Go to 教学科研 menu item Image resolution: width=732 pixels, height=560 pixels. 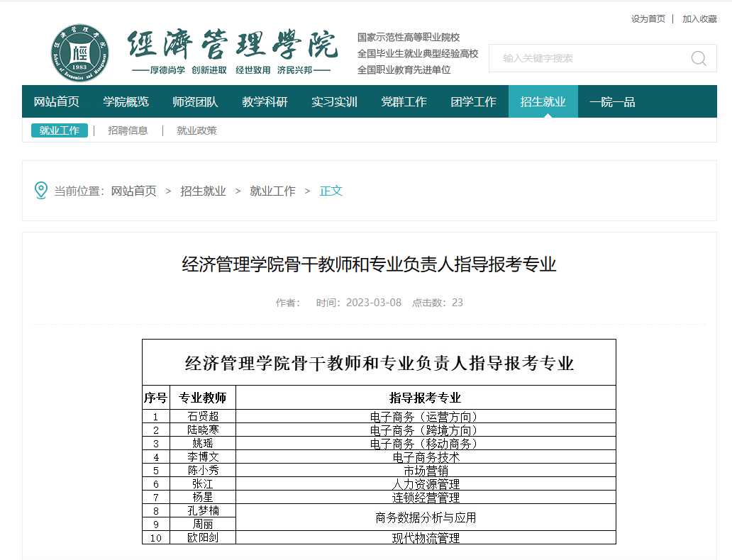tap(265, 102)
